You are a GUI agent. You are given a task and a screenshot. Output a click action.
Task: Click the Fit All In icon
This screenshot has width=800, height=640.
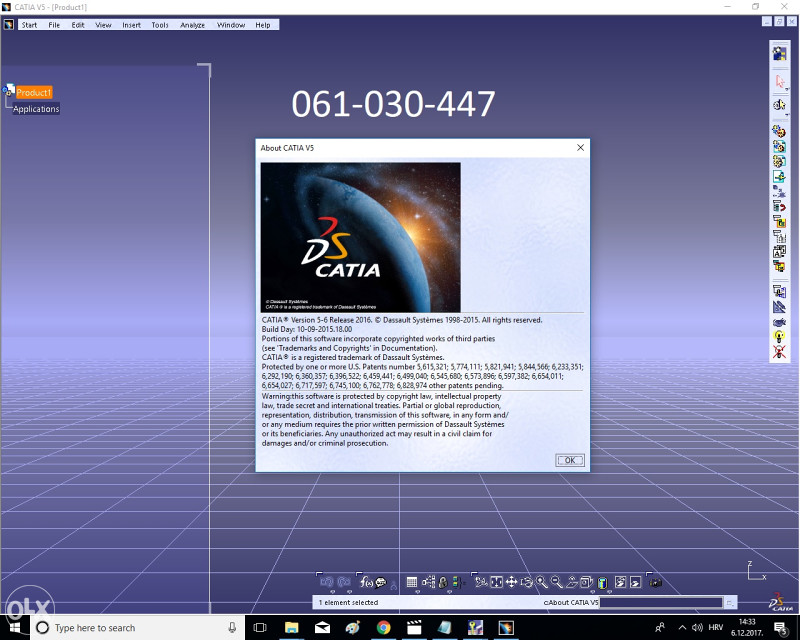496,582
